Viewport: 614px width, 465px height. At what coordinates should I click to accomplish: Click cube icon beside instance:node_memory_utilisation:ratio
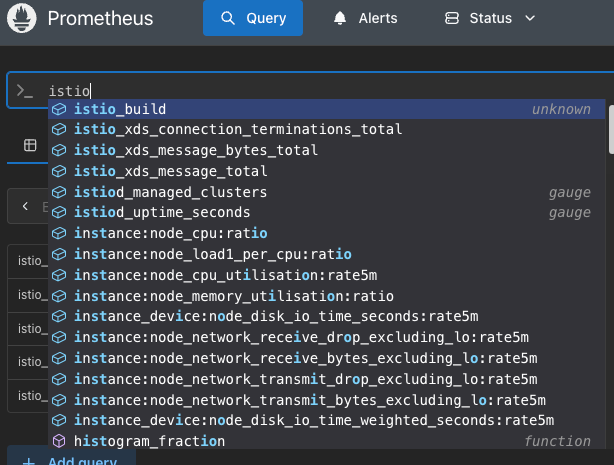click(59, 296)
